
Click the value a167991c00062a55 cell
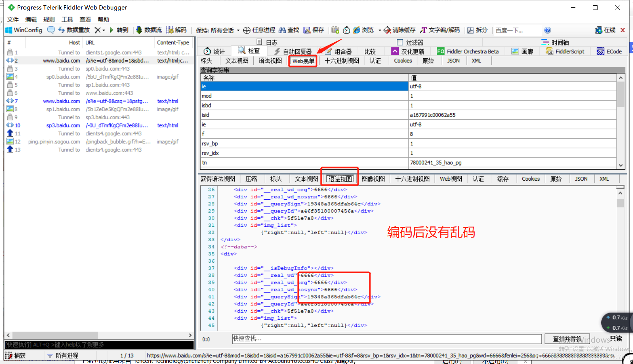(512, 115)
